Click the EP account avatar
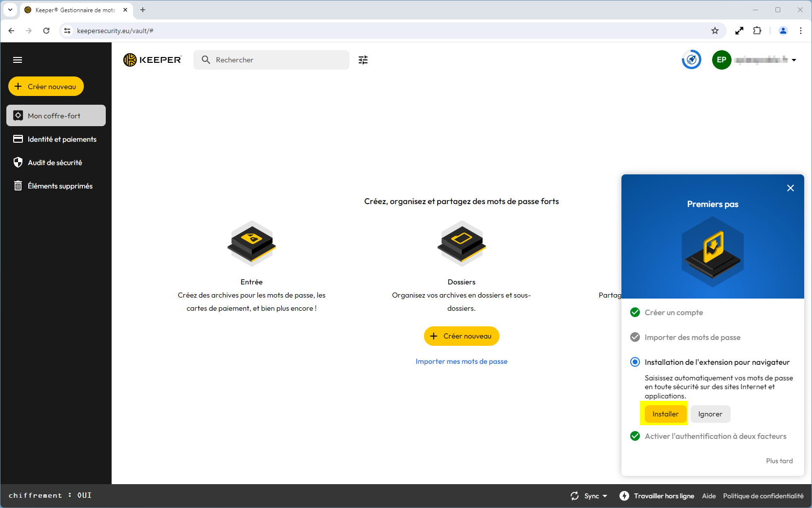812x508 pixels. [721, 60]
